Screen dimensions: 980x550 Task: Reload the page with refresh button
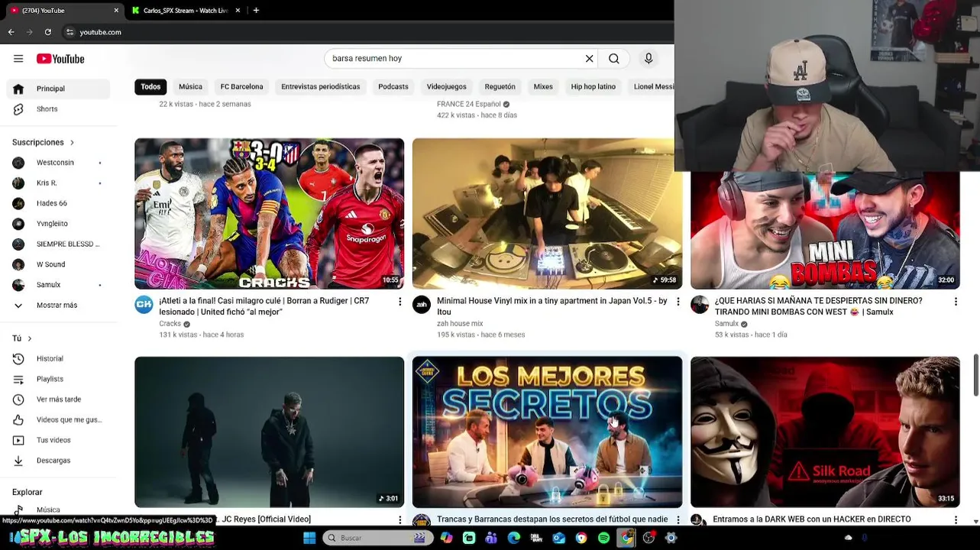coord(47,32)
